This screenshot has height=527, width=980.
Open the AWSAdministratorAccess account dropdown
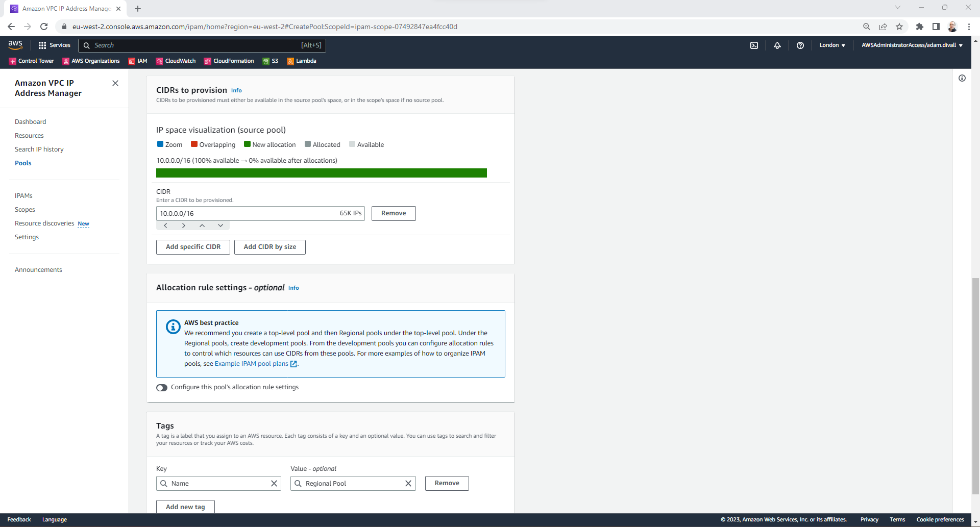tap(912, 45)
